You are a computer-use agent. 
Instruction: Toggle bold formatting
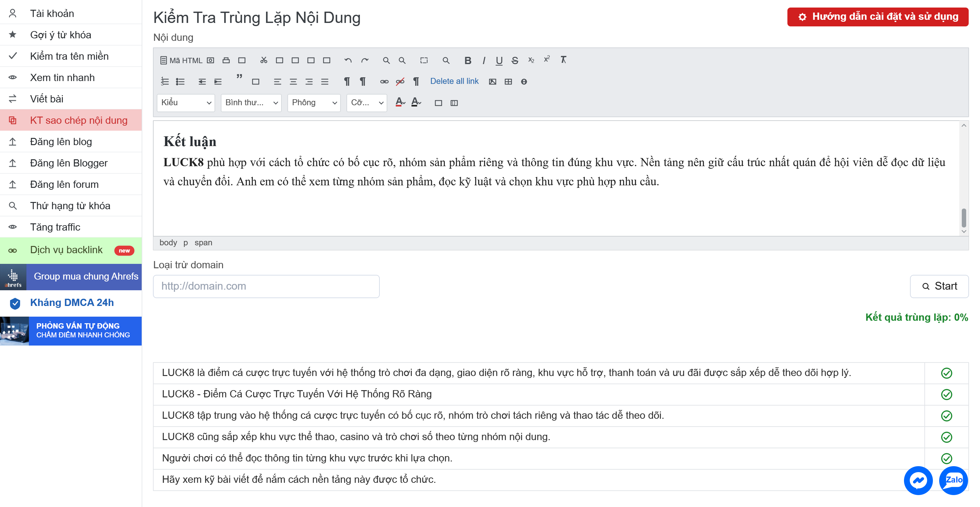coord(468,60)
